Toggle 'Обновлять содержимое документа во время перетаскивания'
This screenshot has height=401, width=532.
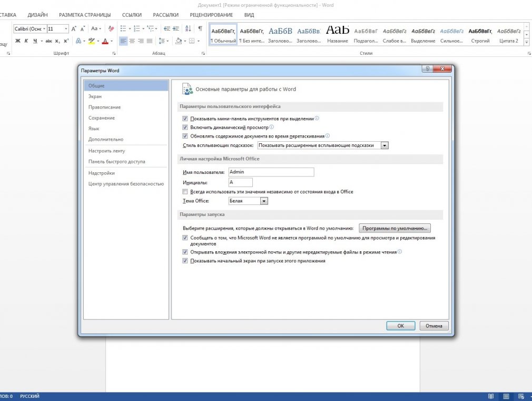(x=185, y=136)
